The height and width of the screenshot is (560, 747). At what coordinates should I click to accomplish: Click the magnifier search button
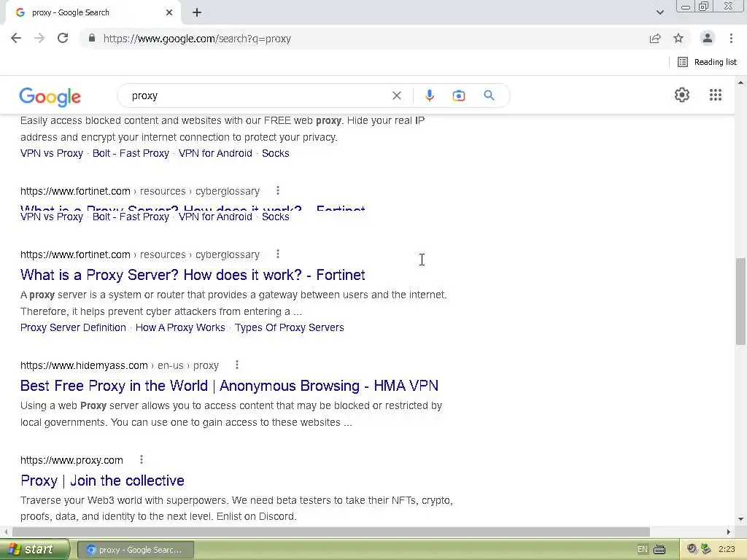pos(489,96)
